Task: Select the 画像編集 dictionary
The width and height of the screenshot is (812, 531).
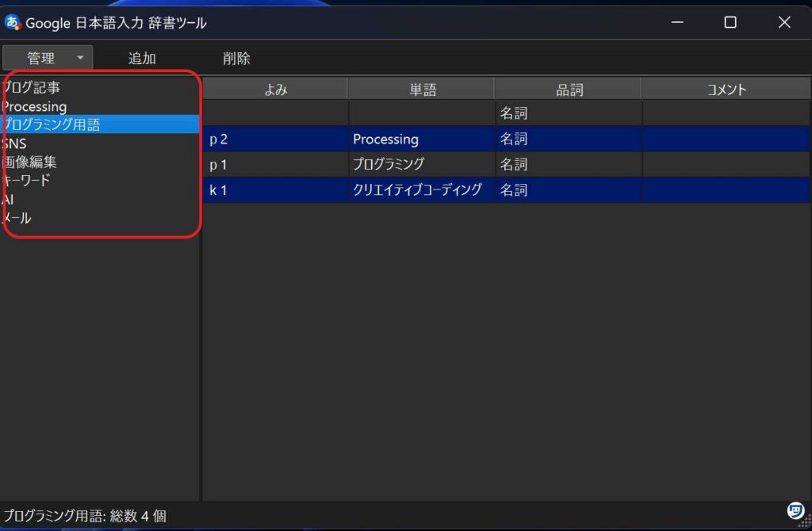Action: coord(101,162)
